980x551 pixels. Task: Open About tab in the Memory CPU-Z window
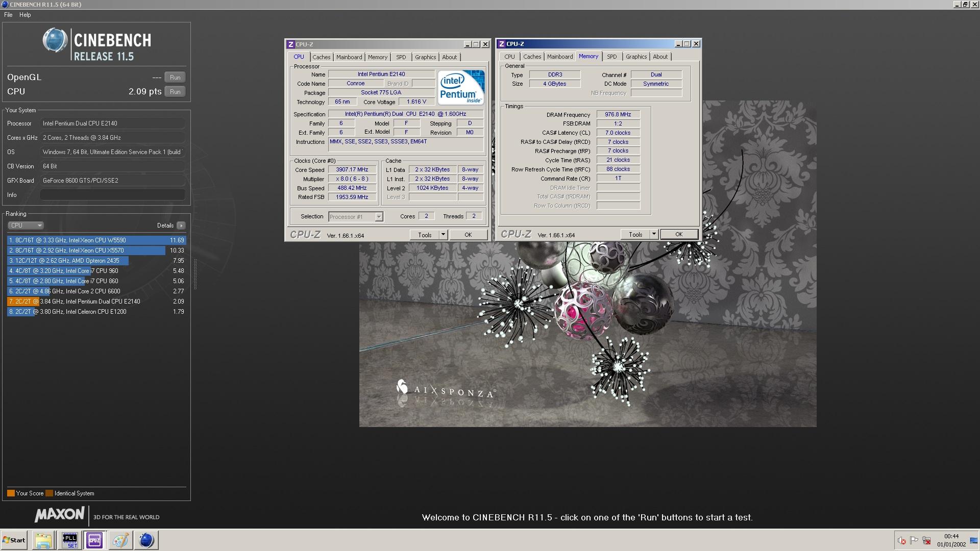[x=660, y=57]
